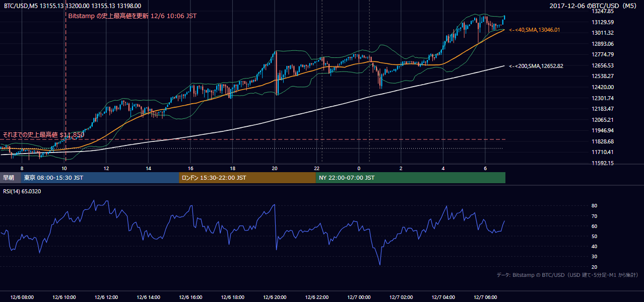The width and height of the screenshot is (644, 302).
Task: Click the RSI scale value 60
Action: [x=594, y=226]
